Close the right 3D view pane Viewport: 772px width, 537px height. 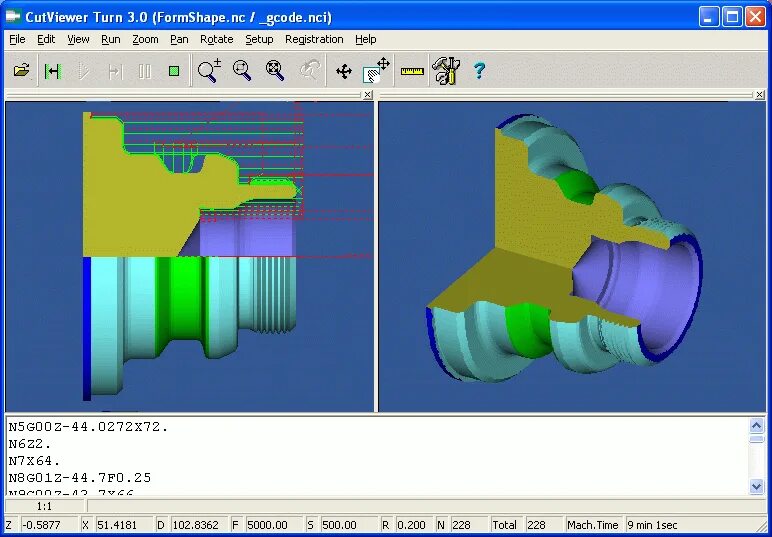760,95
